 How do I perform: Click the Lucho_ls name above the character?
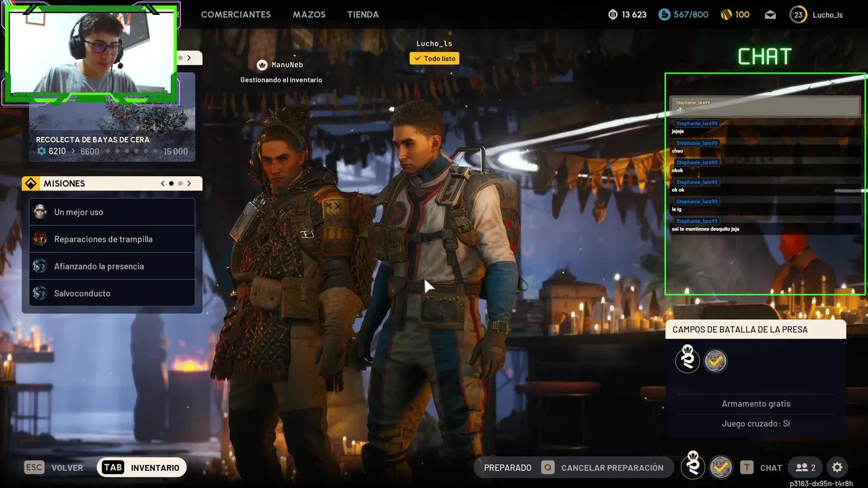click(x=434, y=43)
